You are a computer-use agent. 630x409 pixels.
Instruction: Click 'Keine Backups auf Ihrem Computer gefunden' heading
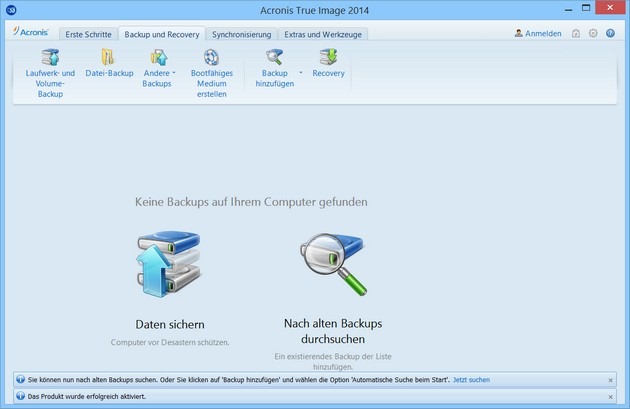click(251, 202)
